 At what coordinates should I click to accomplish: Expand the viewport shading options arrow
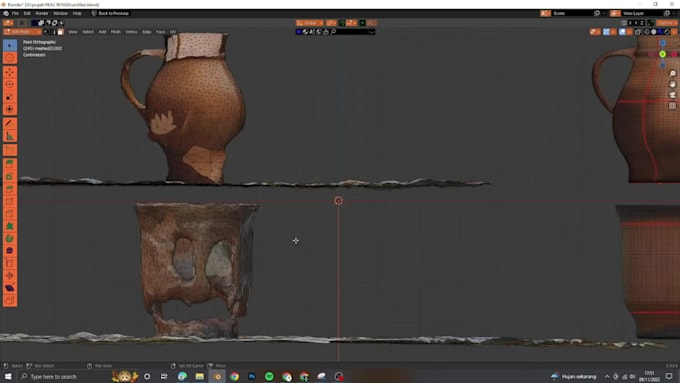674,32
